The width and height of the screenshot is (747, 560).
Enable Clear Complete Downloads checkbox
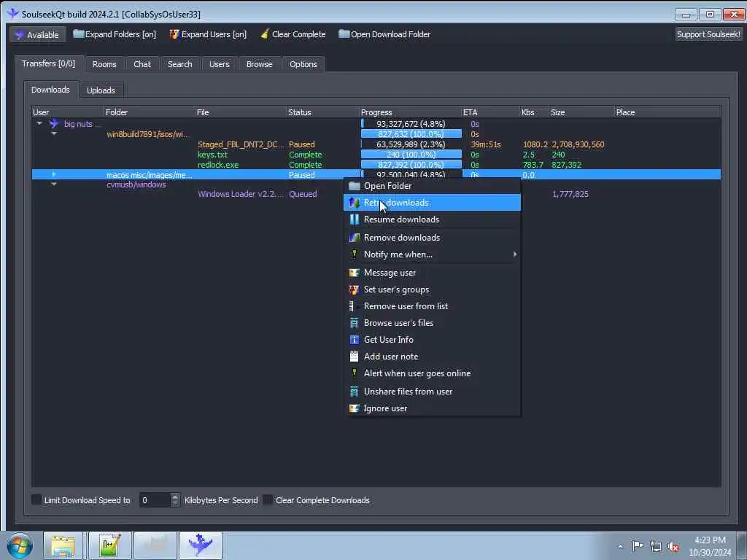[268, 499]
